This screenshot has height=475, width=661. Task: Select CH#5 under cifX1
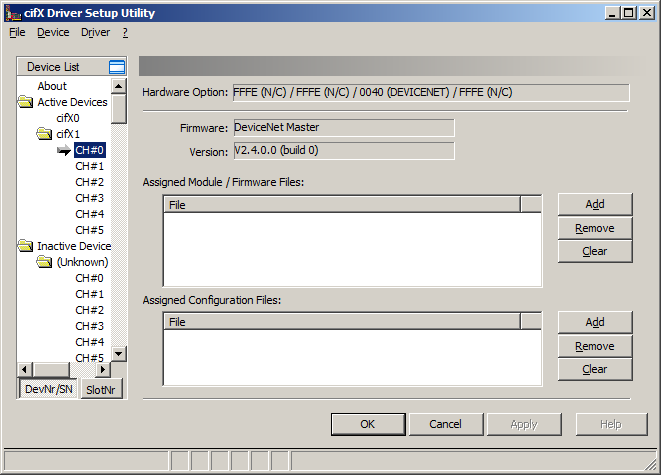pos(89,230)
